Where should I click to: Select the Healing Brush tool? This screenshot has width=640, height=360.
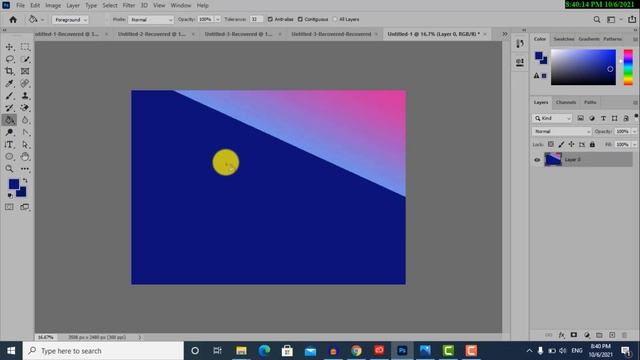click(x=25, y=84)
